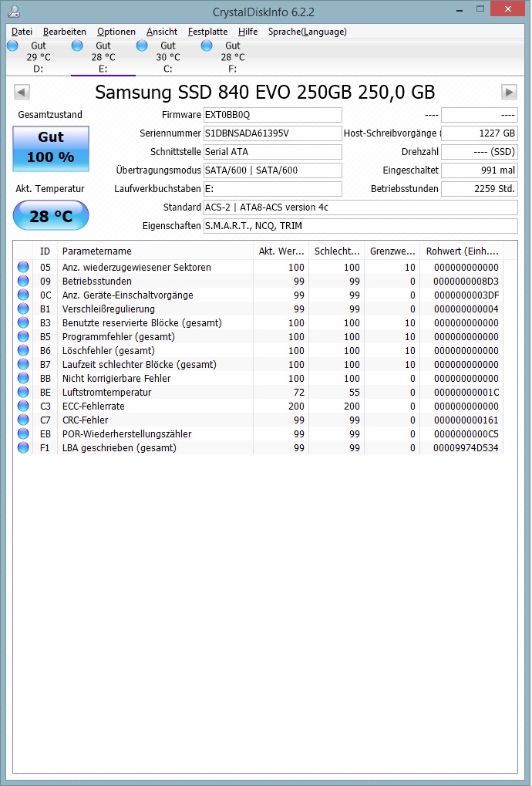Click status orb of attribute B3 row
Viewport: 532px width, 786px height.
tap(23, 323)
